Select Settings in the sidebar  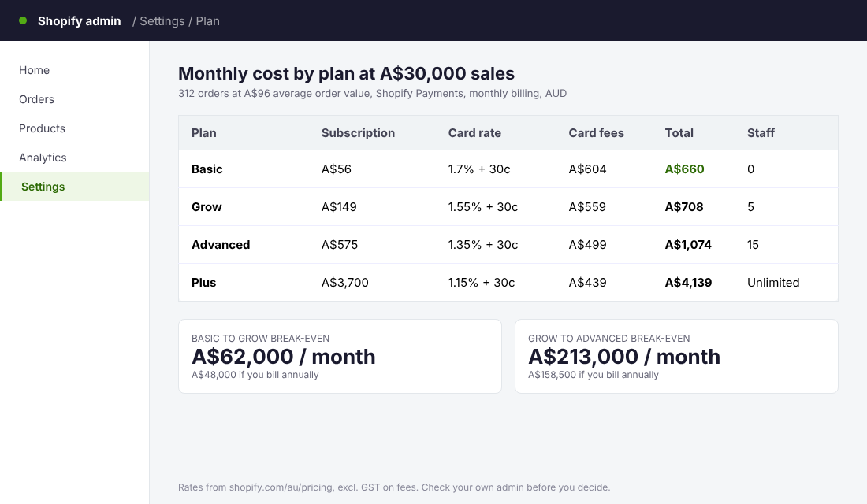(75, 186)
